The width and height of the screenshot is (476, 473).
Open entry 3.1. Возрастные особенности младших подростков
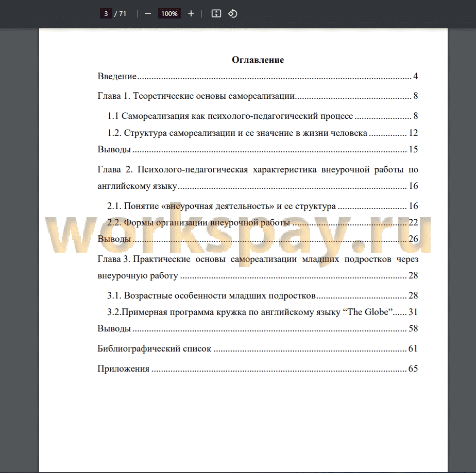(263, 295)
